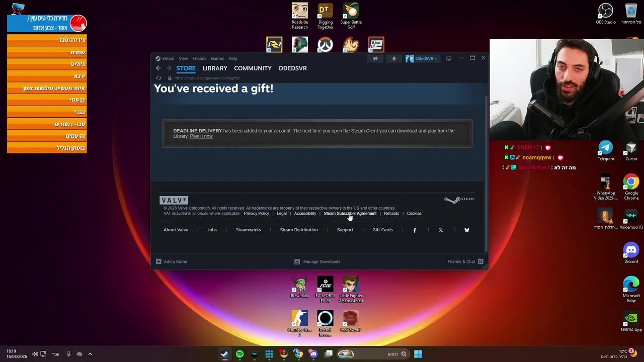The width and height of the screenshot is (644, 362).
Task: Open the Accessibility footer link
Action: click(305, 213)
